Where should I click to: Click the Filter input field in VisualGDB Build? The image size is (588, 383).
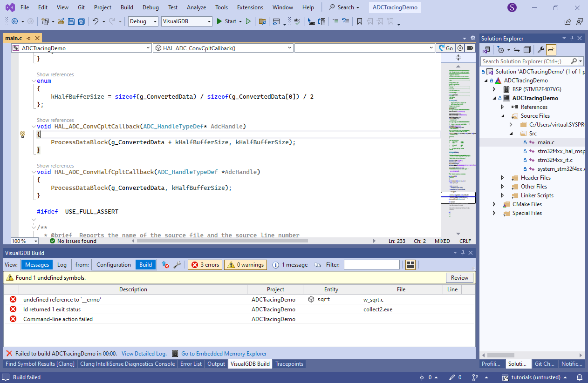point(372,265)
